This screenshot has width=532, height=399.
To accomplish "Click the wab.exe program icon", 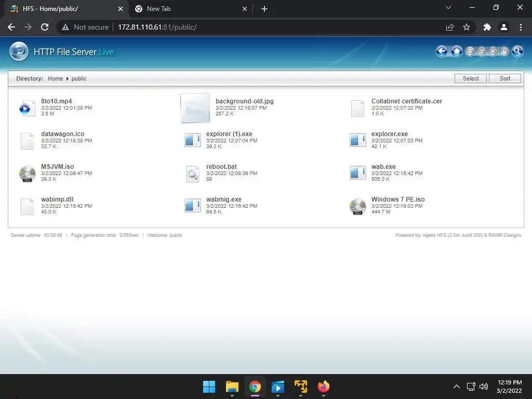I will coord(357,172).
